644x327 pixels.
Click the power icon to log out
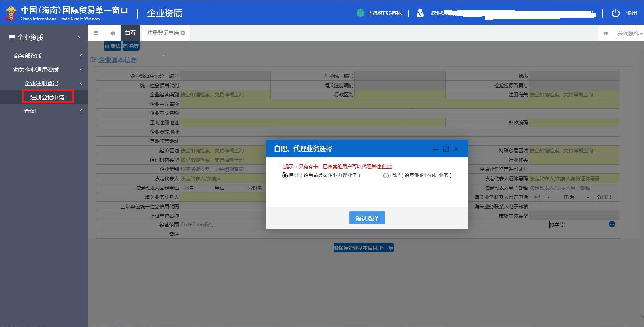coord(615,13)
